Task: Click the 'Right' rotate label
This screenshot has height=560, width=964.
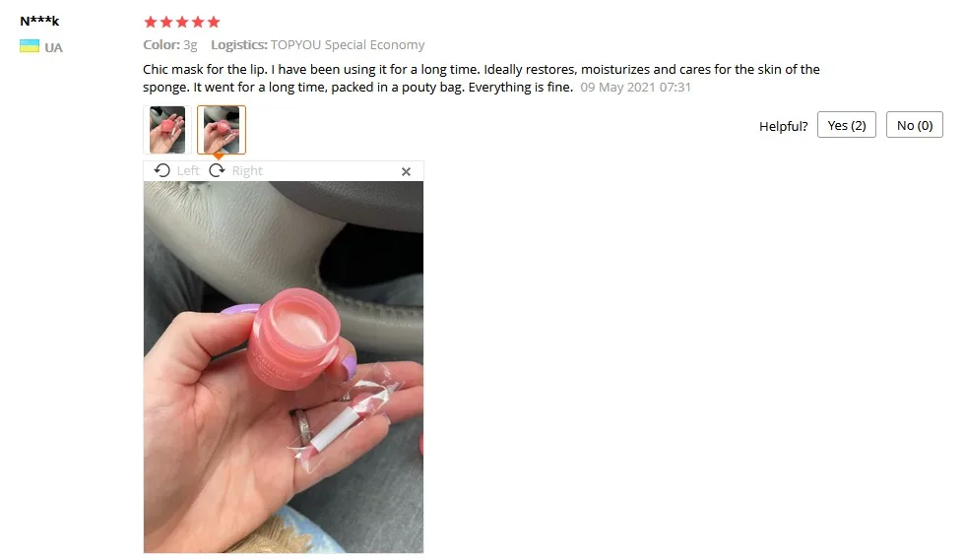Action: tap(247, 171)
